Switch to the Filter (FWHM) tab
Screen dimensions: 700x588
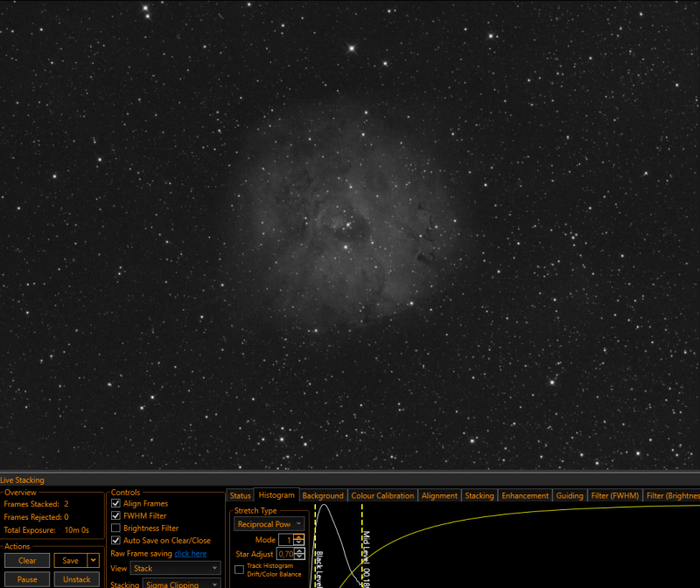coord(615,495)
